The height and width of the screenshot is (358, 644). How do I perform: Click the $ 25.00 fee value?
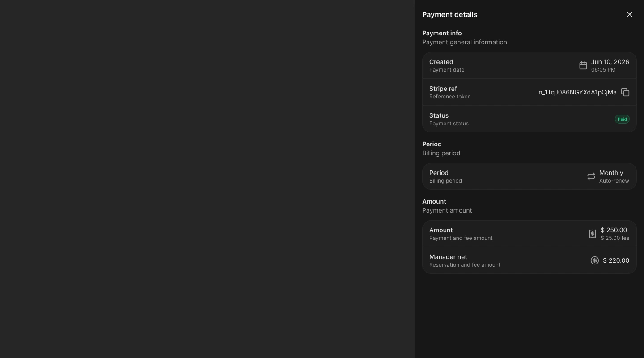pyautogui.click(x=615, y=238)
